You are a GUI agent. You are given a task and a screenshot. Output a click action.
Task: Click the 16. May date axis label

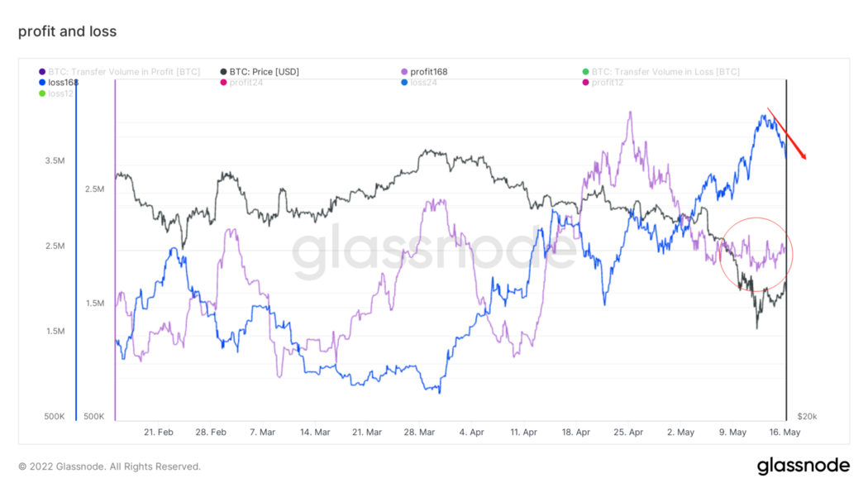pos(784,432)
